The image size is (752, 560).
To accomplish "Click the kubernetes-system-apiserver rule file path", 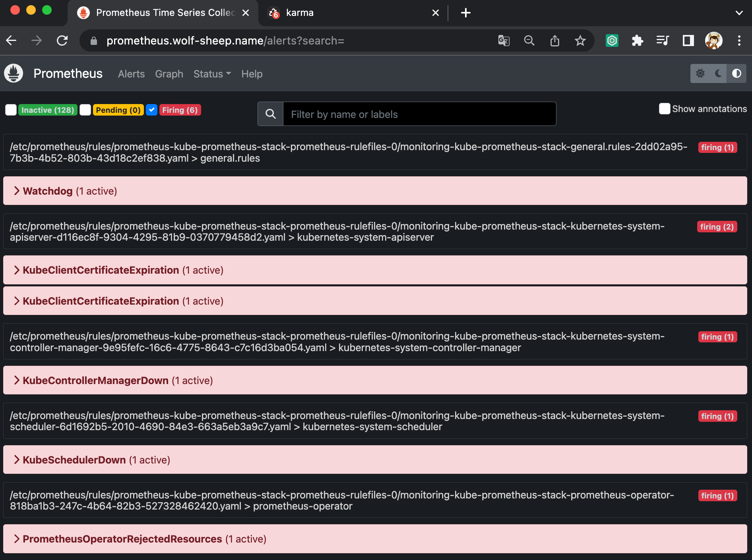I will [337, 232].
